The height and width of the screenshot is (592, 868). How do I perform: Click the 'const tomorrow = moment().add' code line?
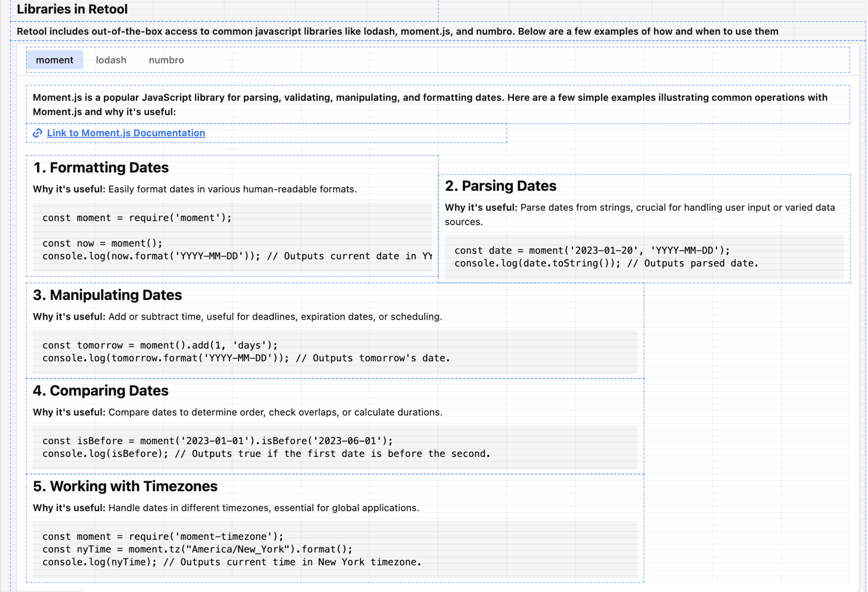click(x=160, y=345)
